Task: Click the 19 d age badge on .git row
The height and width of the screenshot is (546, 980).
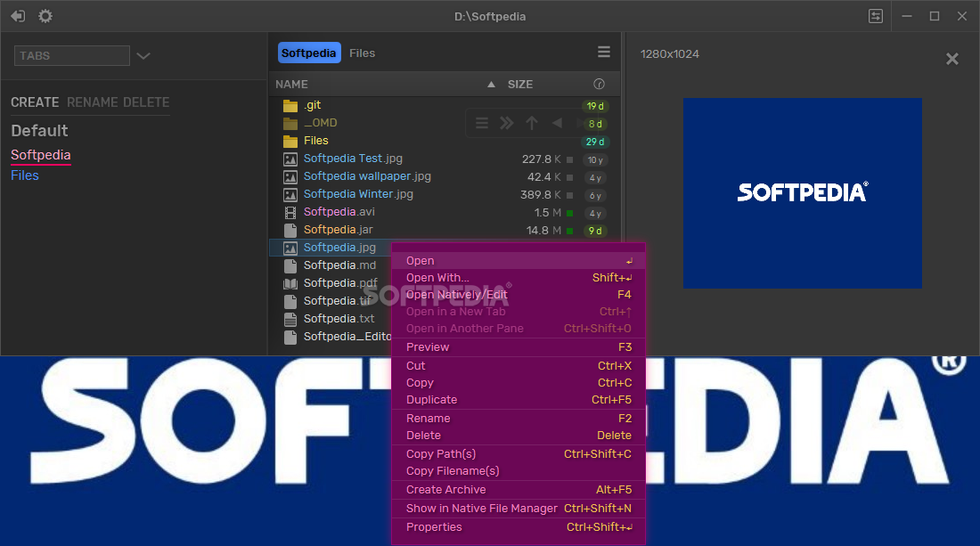Action: 595,106
